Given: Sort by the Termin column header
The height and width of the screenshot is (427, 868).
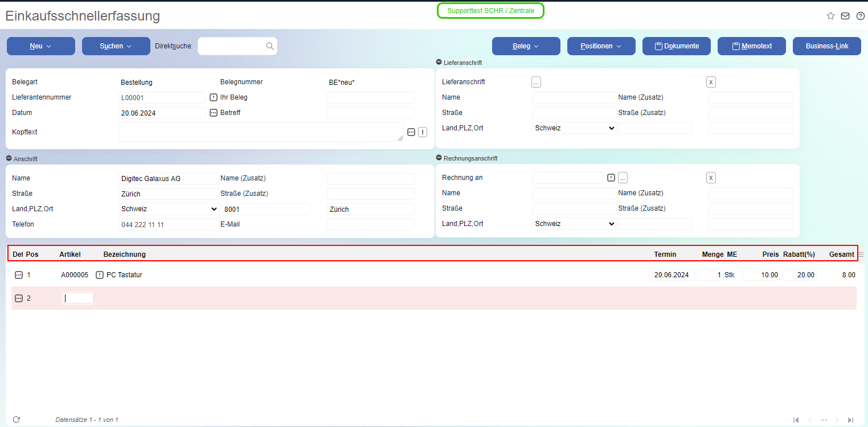Looking at the screenshot, I should click(665, 254).
